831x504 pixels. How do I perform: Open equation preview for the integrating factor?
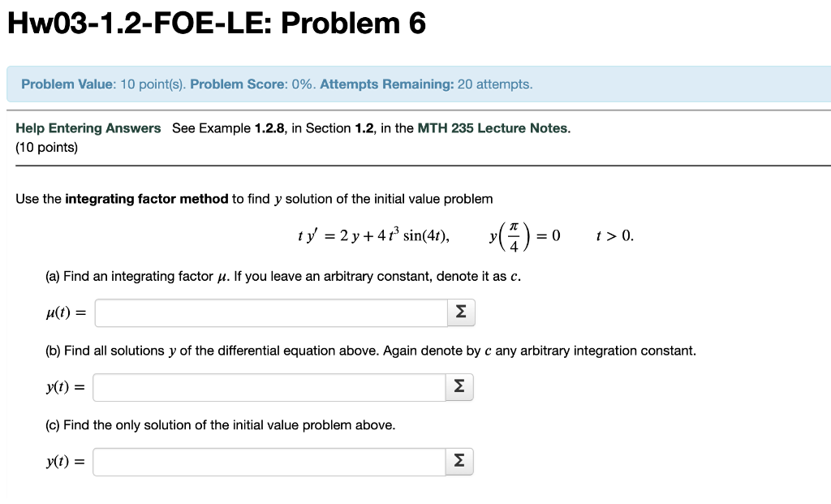click(x=460, y=312)
